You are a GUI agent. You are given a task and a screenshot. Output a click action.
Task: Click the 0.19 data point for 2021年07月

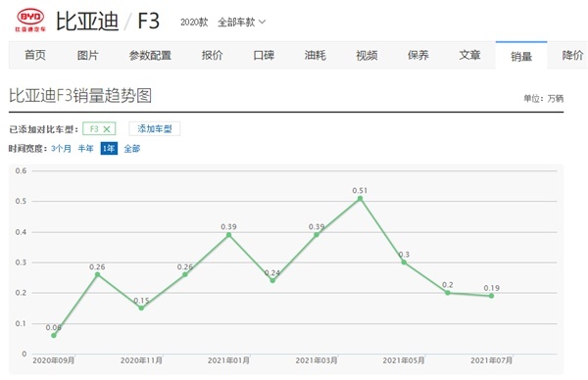pos(491,296)
